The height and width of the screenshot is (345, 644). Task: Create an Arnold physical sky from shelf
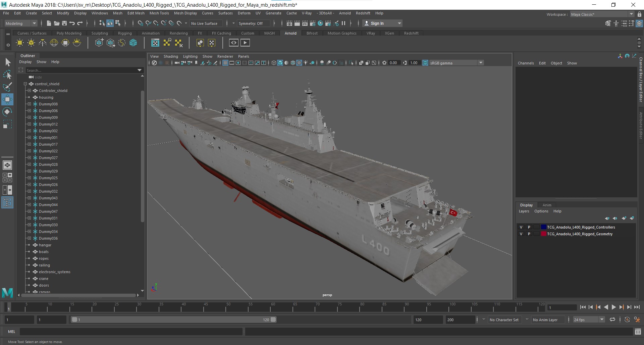click(77, 43)
